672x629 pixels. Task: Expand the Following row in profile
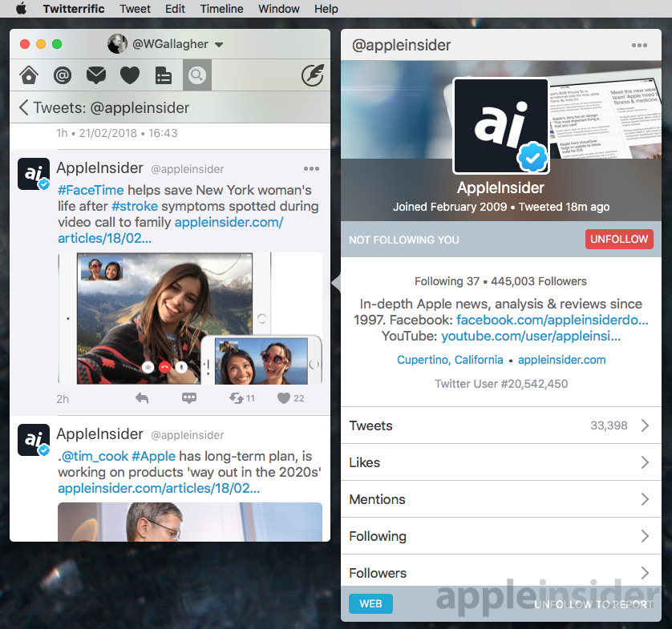tap(501, 536)
